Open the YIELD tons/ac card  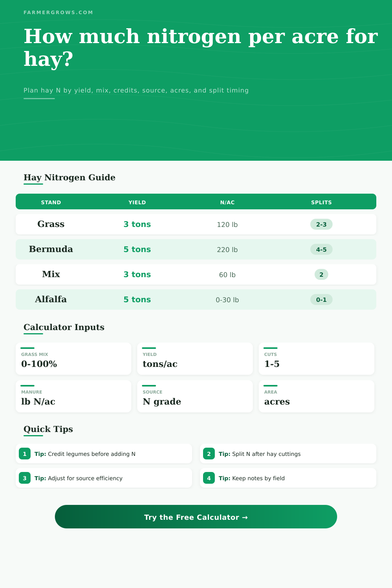[195, 359]
